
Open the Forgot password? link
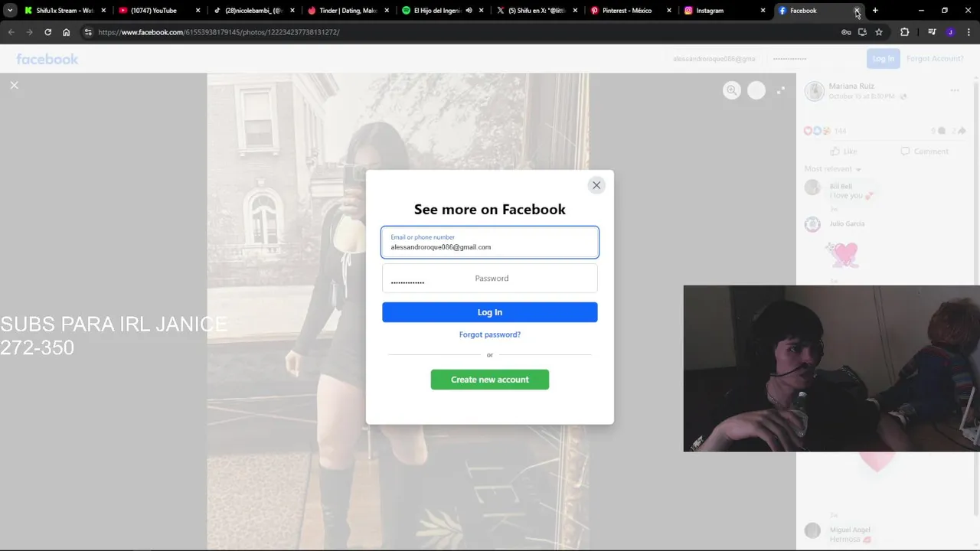(490, 334)
